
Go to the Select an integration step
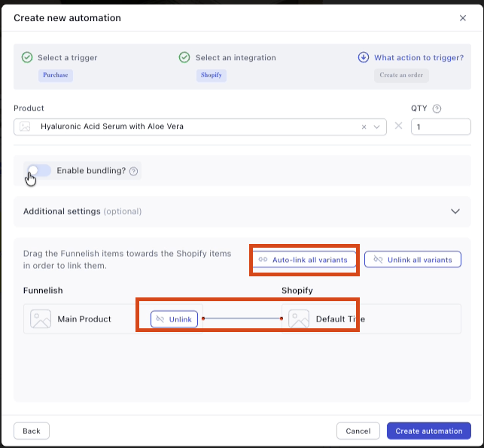(236, 57)
